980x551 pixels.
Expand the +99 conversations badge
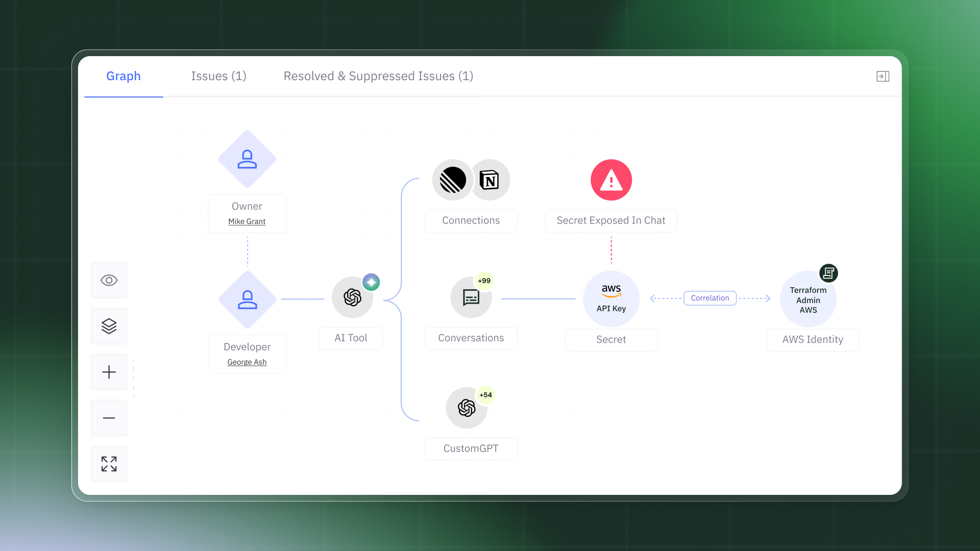coord(484,281)
